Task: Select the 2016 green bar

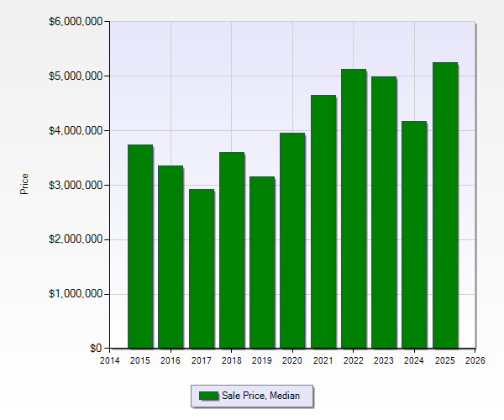Action: [x=171, y=256]
